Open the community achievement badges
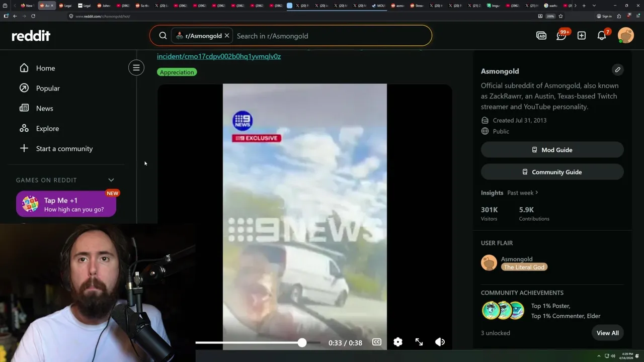Image resolution: width=644 pixels, height=362 pixels. click(503, 311)
